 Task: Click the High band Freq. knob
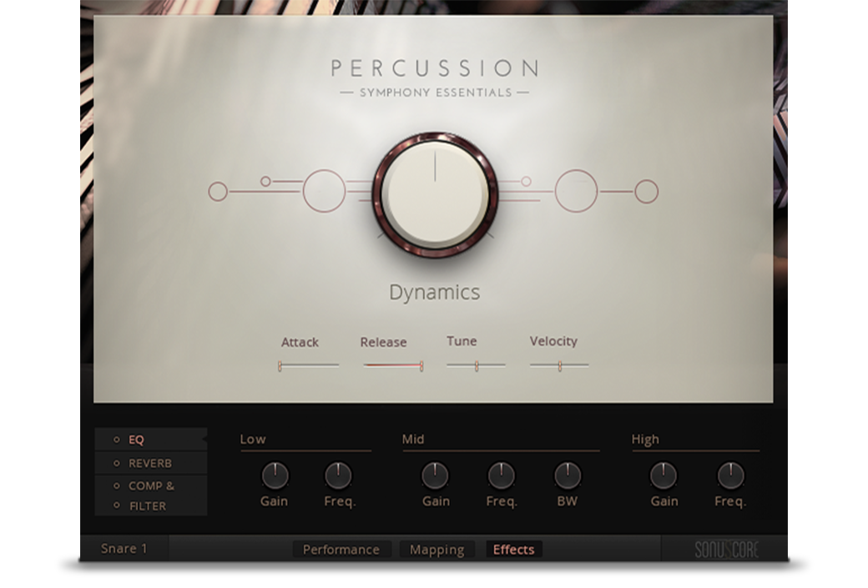tap(731, 475)
